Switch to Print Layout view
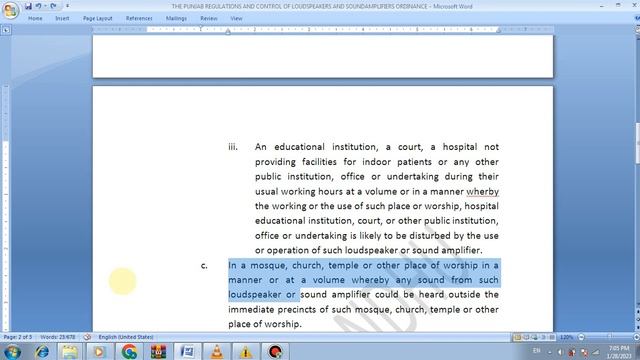The width and height of the screenshot is (640, 360). pos(517,337)
